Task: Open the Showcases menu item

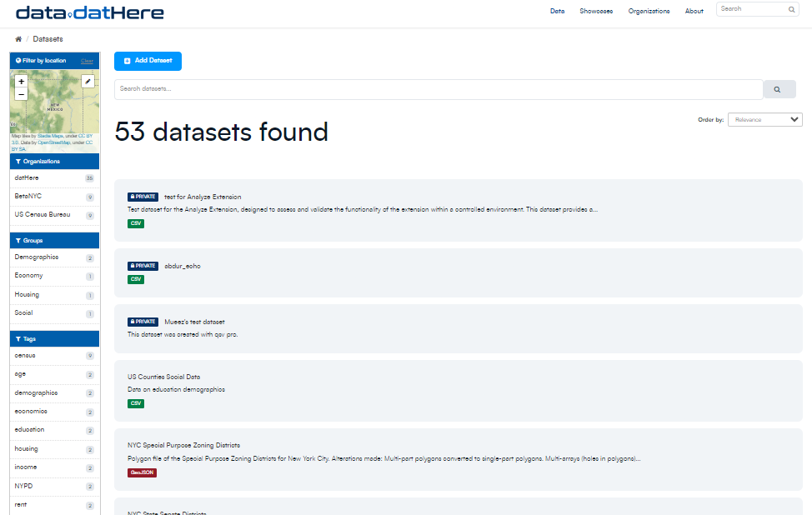Action: [x=596, y=11]
